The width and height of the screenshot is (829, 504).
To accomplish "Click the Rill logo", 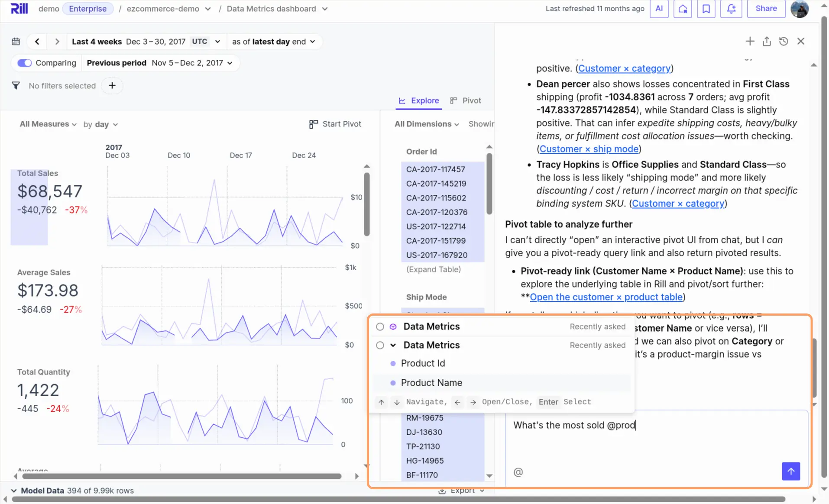I will tap(19, 9).
